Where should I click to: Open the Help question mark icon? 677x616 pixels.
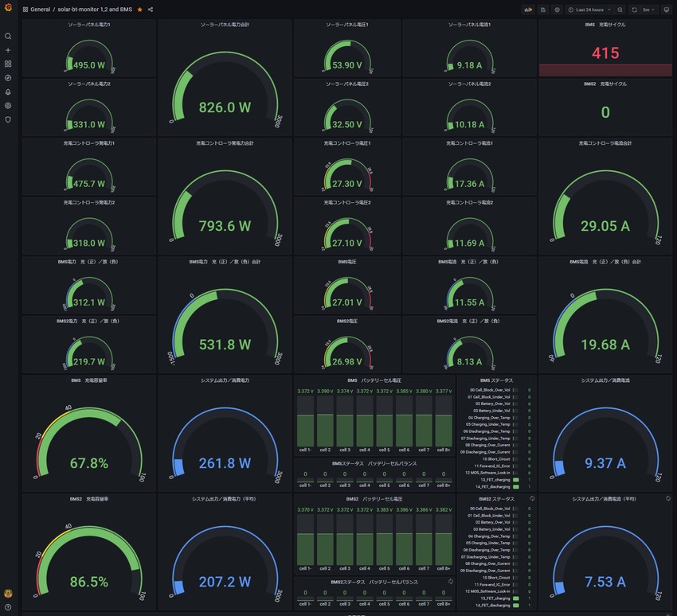tap(8, 607)
